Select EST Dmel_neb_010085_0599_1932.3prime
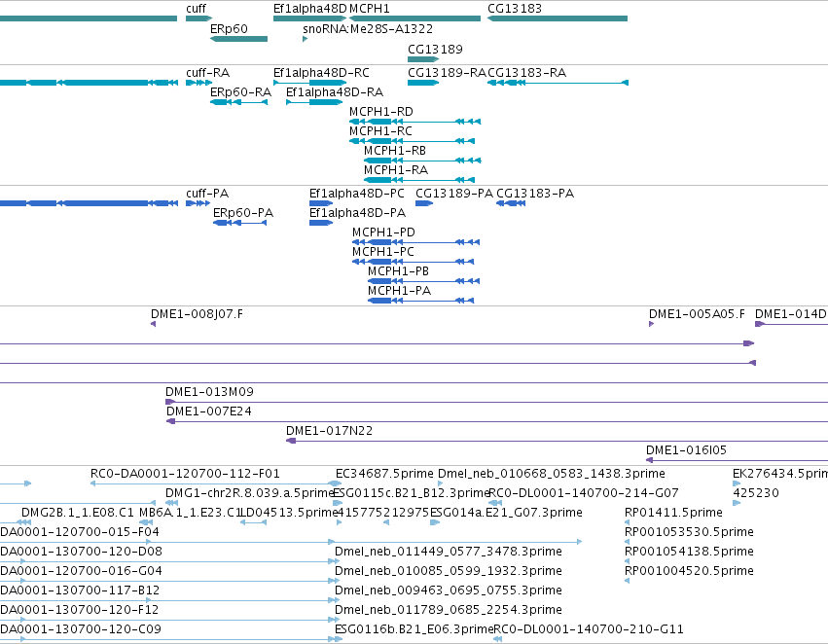 pos(449,571)
